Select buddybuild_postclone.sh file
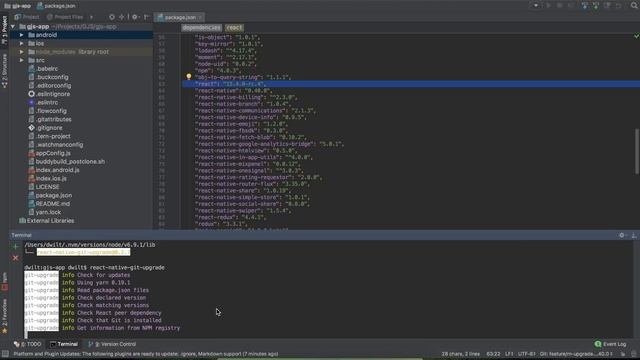This screenshot has height=360, width=640. 67,162
